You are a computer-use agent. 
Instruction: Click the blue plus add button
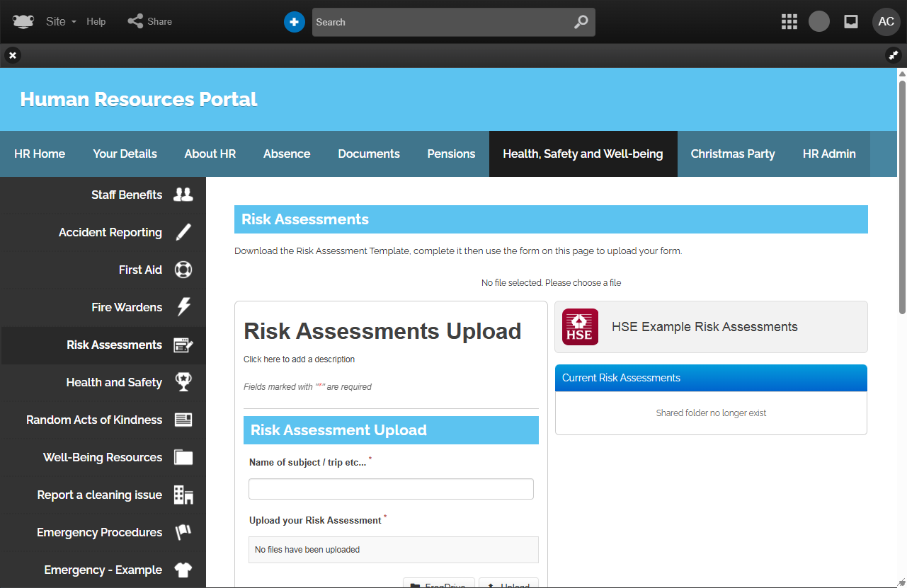pos(294,22)
